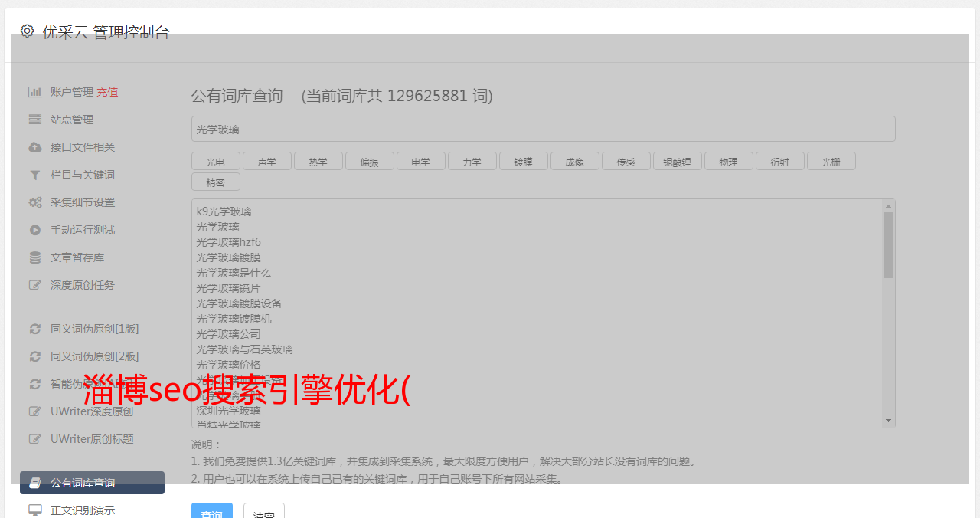Select the 声学 tag button
Screen dimensions: 980x518
click(266, 161)
